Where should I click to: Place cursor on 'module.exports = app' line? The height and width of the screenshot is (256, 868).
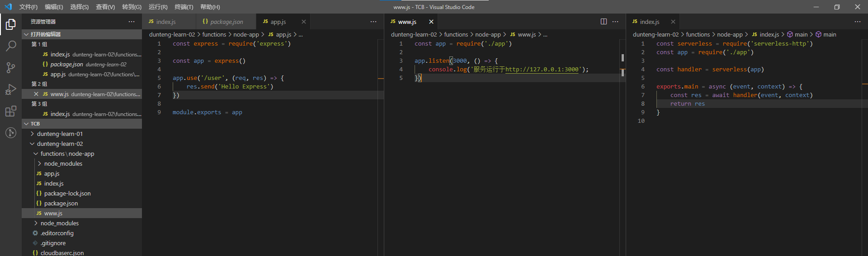[207, 112]
